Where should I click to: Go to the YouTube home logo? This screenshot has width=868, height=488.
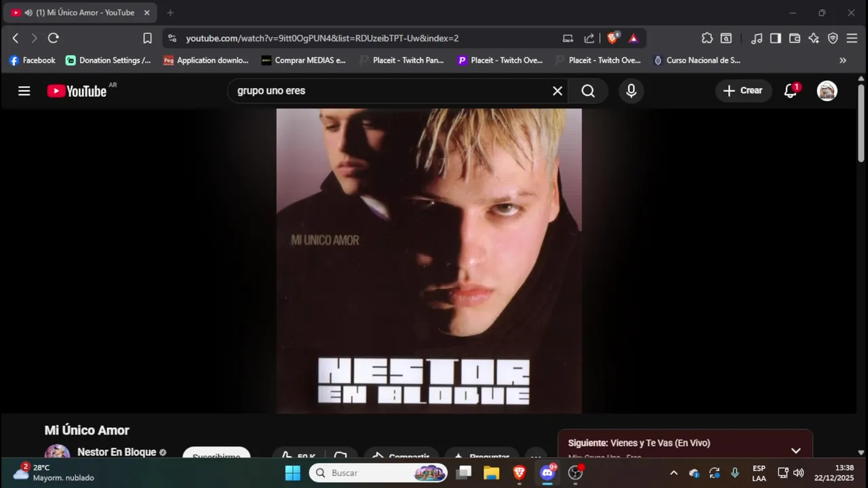click(77, 91)
